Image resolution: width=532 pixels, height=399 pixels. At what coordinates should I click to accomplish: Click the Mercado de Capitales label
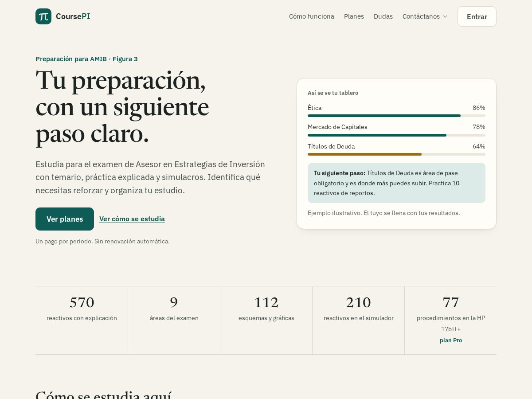point(337,127)
